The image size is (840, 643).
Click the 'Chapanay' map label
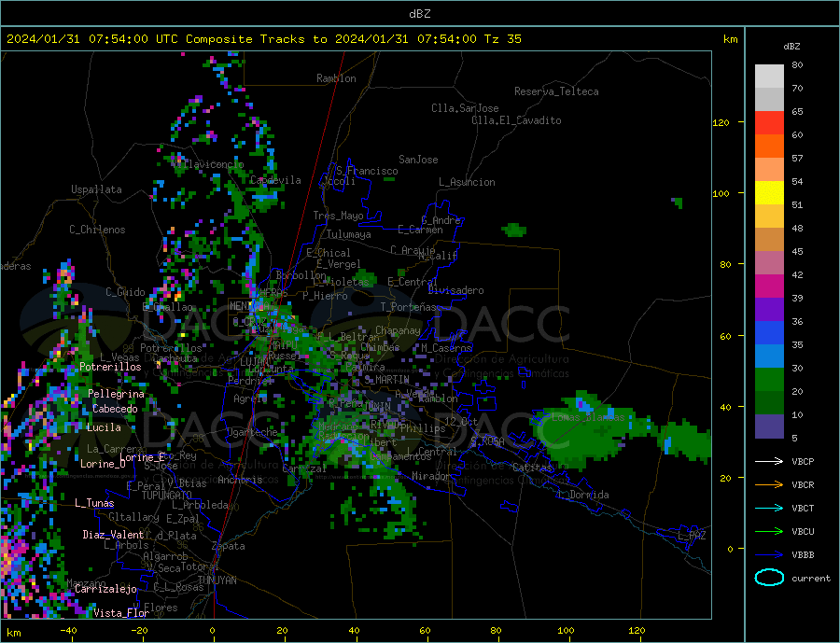click(x=398, y=330)
